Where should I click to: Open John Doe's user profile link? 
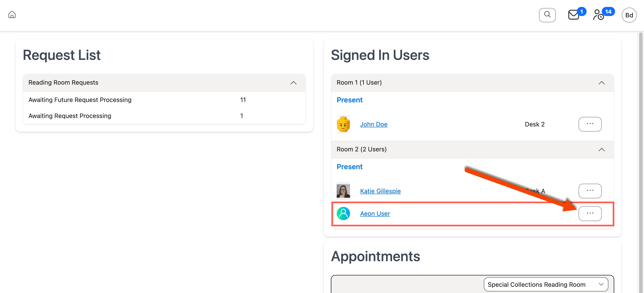coord(373,124)
